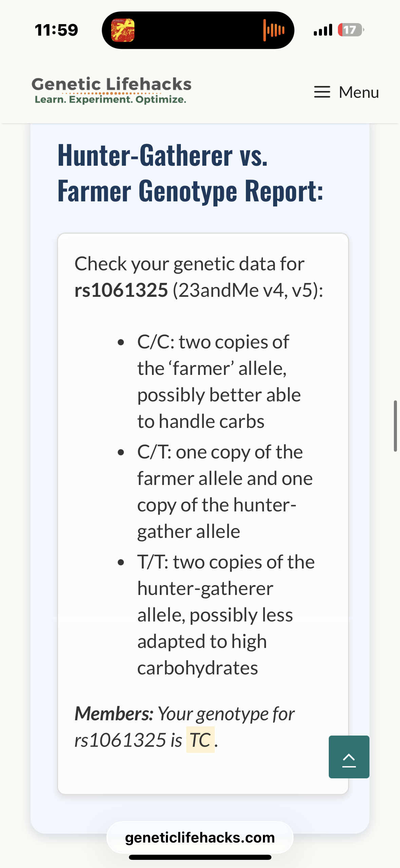Click the highlighted TC genotype result
This screenshot has width=400, height=868.
point(200,740)
